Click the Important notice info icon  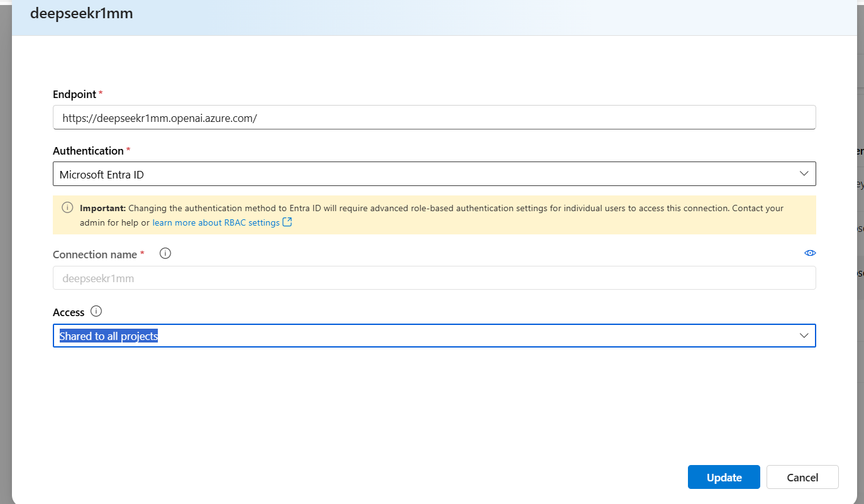[x=67, y=207]
